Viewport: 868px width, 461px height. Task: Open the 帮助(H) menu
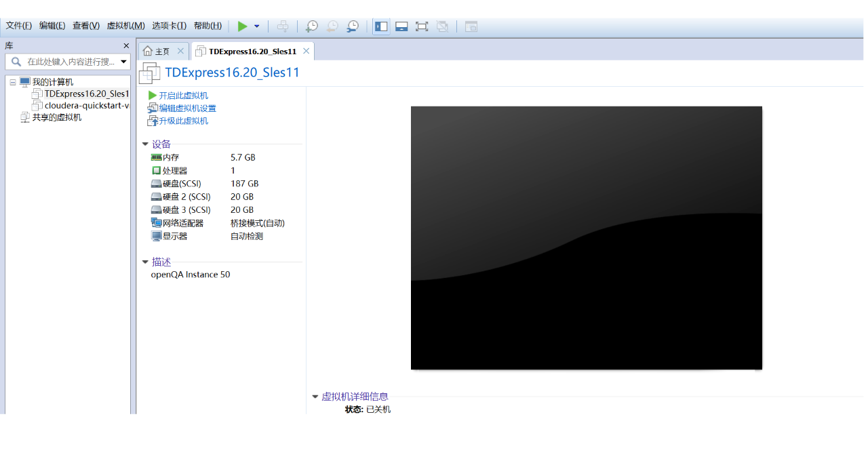pyautogui.click(x=208, y=26)
